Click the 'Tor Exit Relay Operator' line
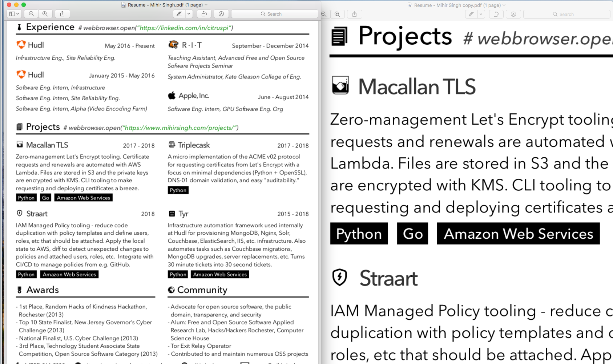 click(201, 346)
